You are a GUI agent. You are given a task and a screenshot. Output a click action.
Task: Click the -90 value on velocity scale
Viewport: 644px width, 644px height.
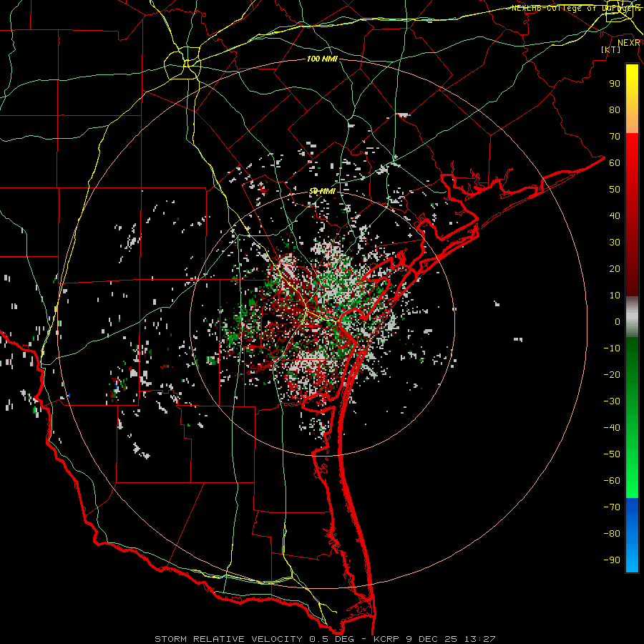click(x=612, y=560)
